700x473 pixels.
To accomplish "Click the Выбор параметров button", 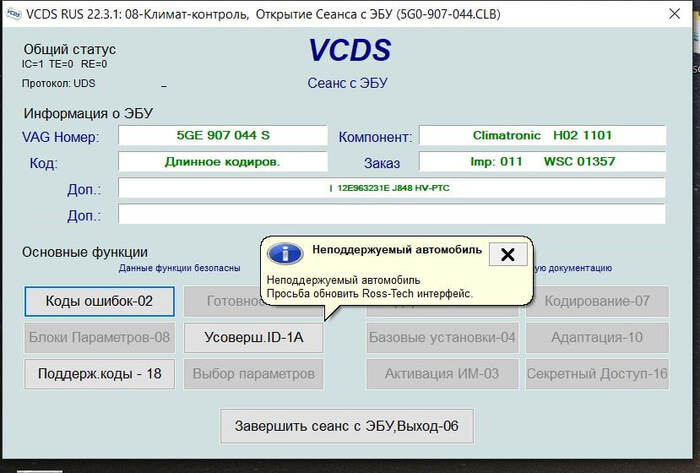I will point(254,373).
